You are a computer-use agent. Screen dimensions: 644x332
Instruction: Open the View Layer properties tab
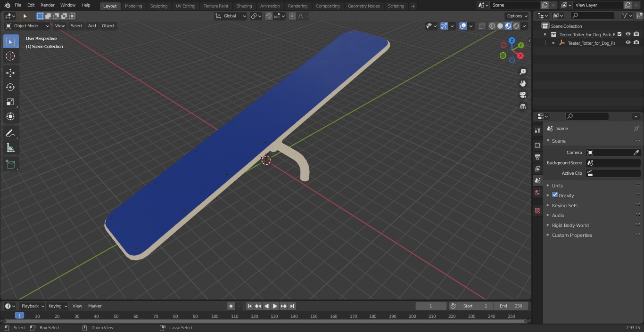[537, 169]
